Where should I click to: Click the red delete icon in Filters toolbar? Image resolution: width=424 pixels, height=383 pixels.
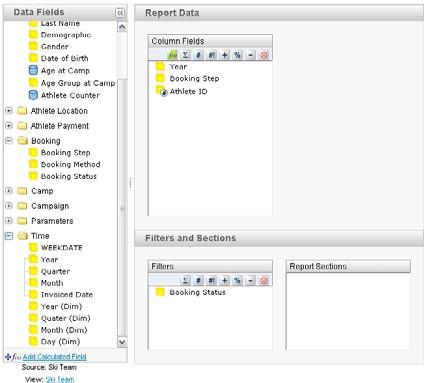click(x=264, y=281)
